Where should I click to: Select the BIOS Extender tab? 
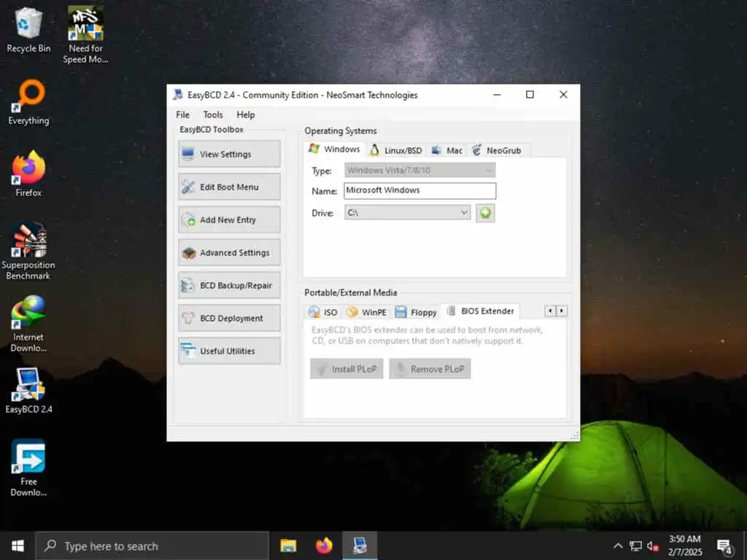tap(480, 311)
